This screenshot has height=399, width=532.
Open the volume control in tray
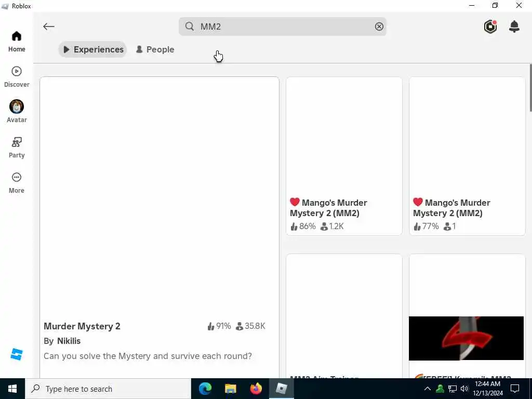tap(464, 389)
